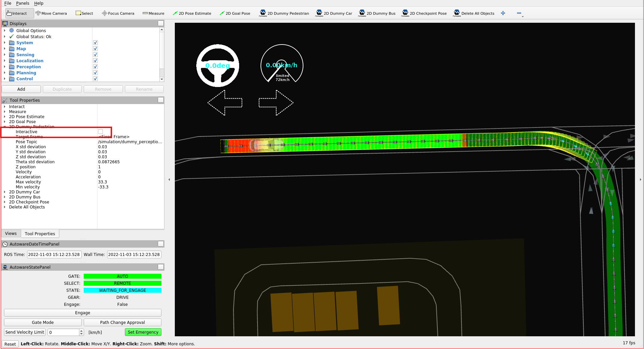The height and width of the screenshot is (349, 644).
Task: Open the Panels menu
Action: click(x=22, y=3)
